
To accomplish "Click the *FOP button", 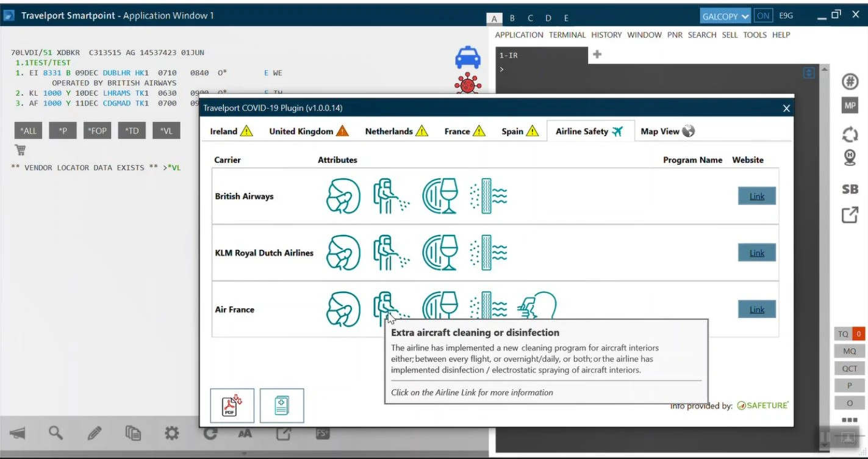I will point(98,131).
